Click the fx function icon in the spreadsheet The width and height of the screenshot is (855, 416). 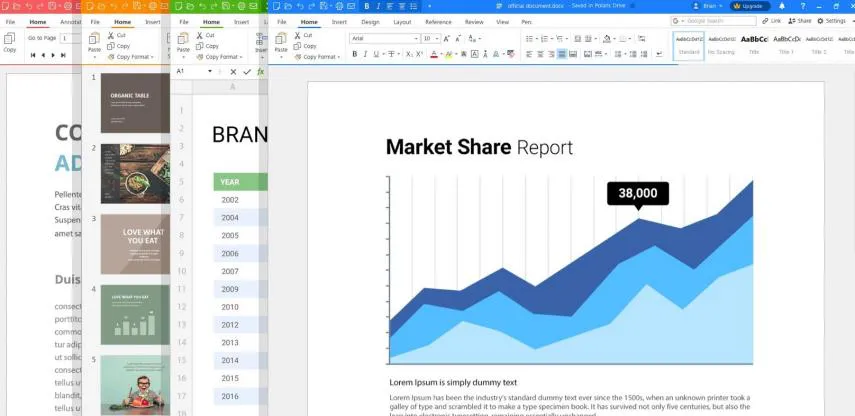coord(261,72)
